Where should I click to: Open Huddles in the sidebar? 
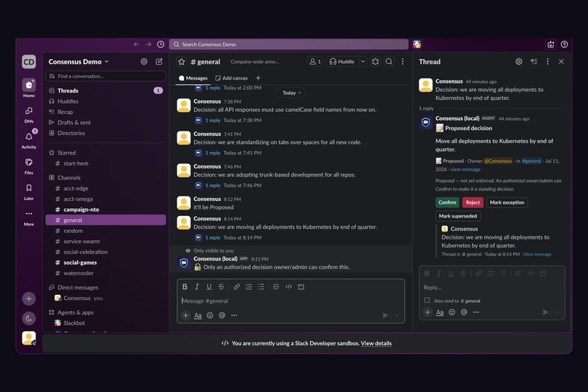click(x=105, y=101)
